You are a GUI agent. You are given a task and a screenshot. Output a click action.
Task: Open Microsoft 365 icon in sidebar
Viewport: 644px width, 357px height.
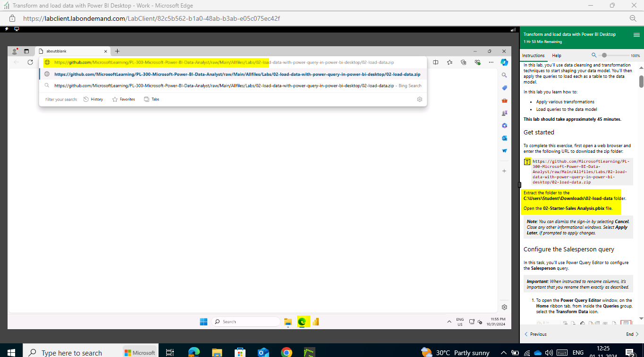pos(504,125)
